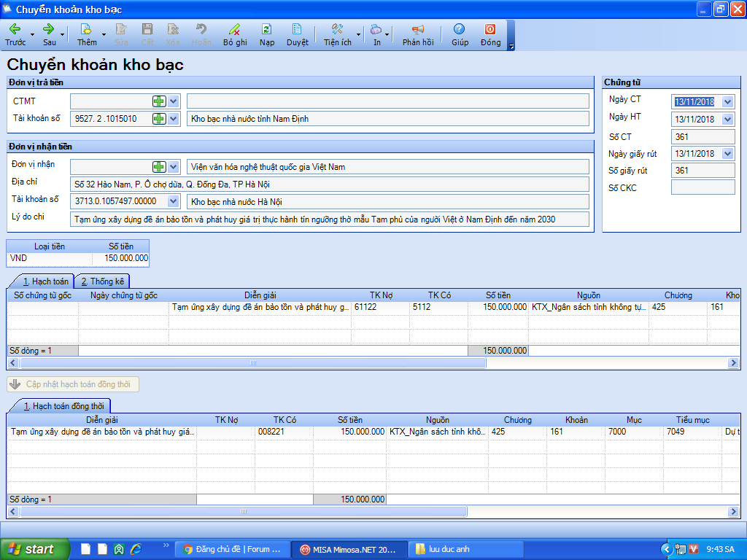Click the Đóng (close) toolbar icon
Viewport: 747px width, 560px height.
click(x=490, y=29)
